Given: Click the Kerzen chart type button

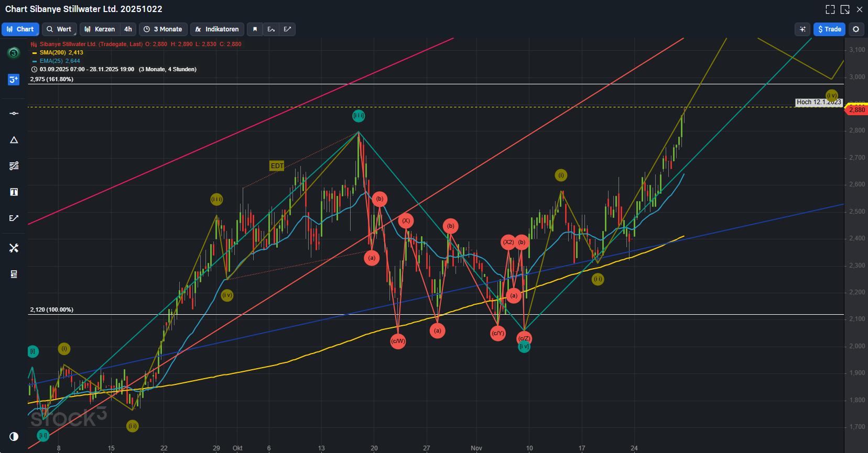Looking at the screenshot, I should click(x=100, y=29).
